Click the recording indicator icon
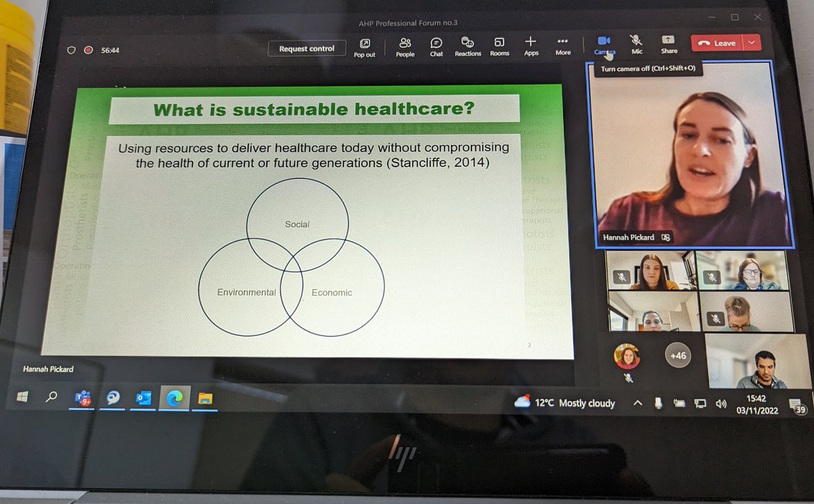Image resolution: width=814 pixels, height=504 pixels. (88, 50)
